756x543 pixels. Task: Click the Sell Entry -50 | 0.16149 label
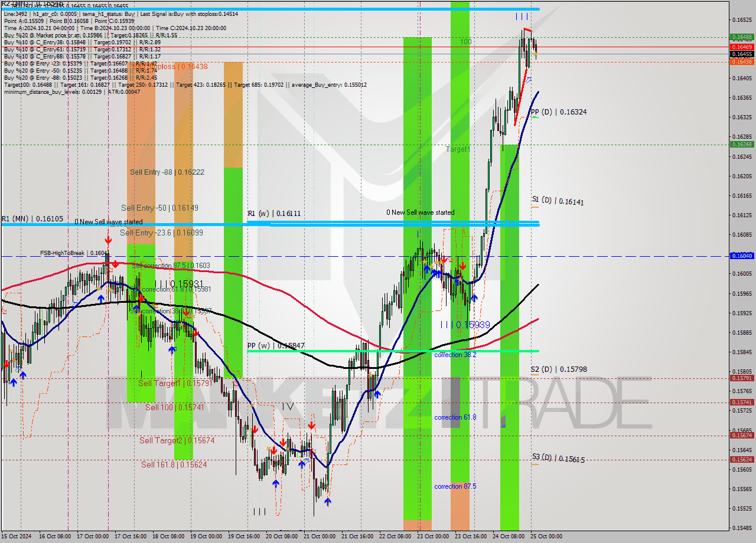(159, 208)
